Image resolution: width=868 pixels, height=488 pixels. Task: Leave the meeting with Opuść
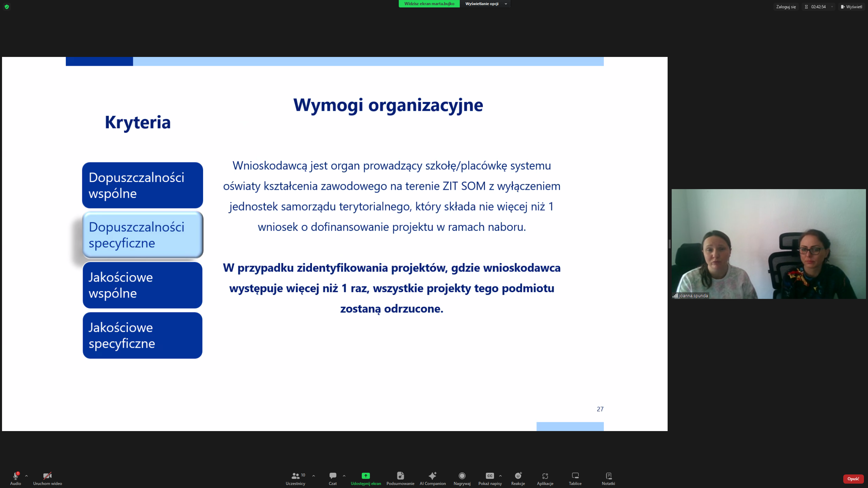[853, 479]
